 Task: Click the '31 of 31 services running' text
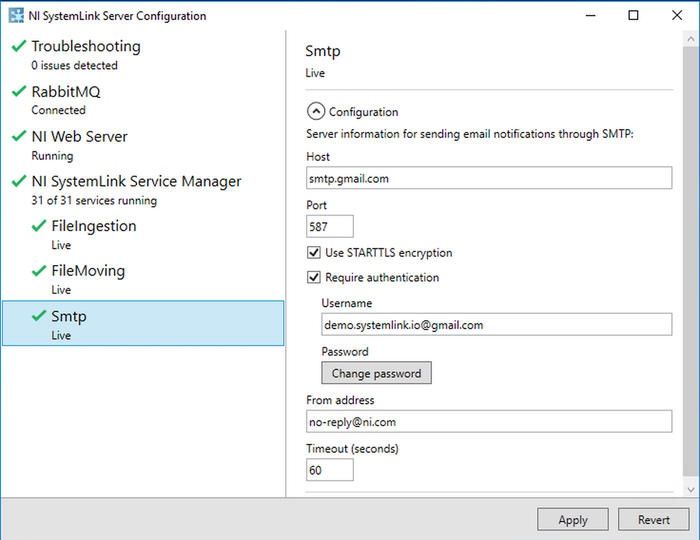tap(94, 200)
